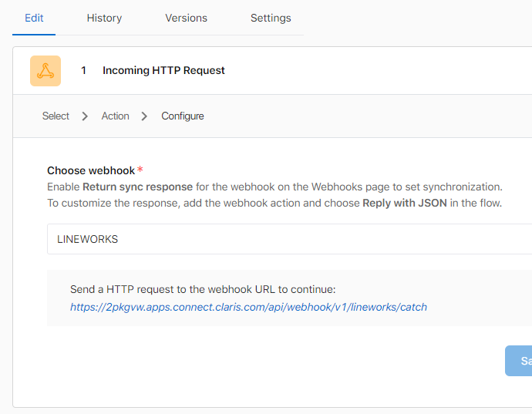Click the Send a HTTP request message
The width and height of the screenshot is (532, 414).
point(204,290)
